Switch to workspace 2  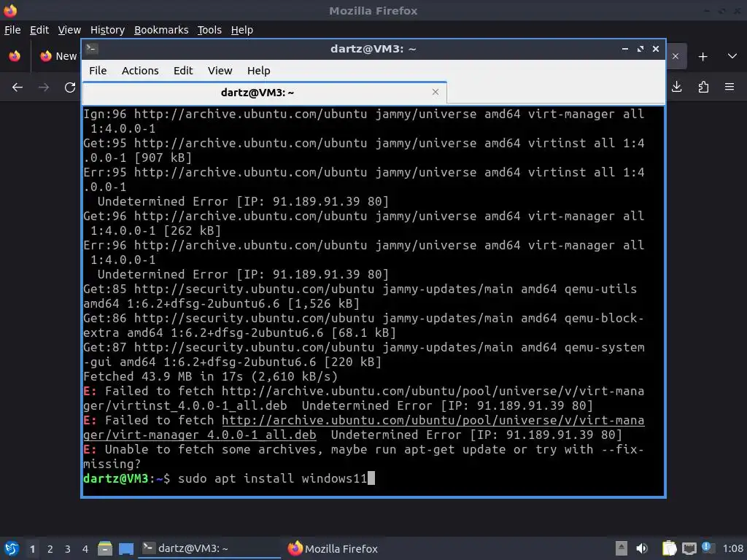[50, 549]
